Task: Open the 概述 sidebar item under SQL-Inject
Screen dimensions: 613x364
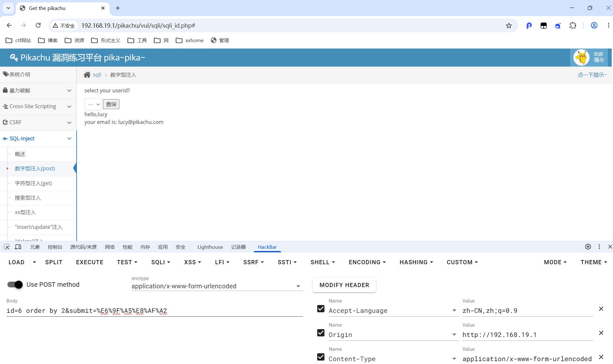Action: coord(20,154)
